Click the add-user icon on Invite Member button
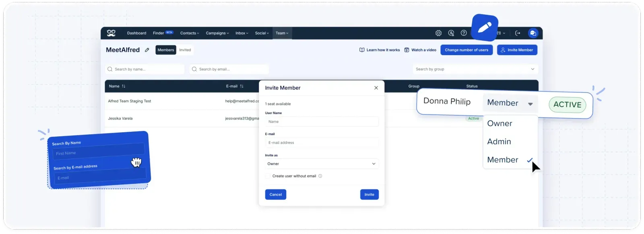Screen dimensions: 644x234 (503, 50)
